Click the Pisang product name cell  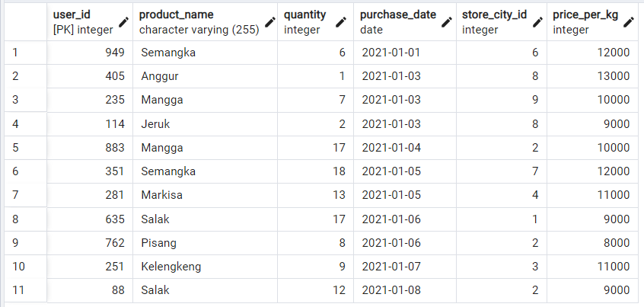pyautogui.click(x=206, y=243)
